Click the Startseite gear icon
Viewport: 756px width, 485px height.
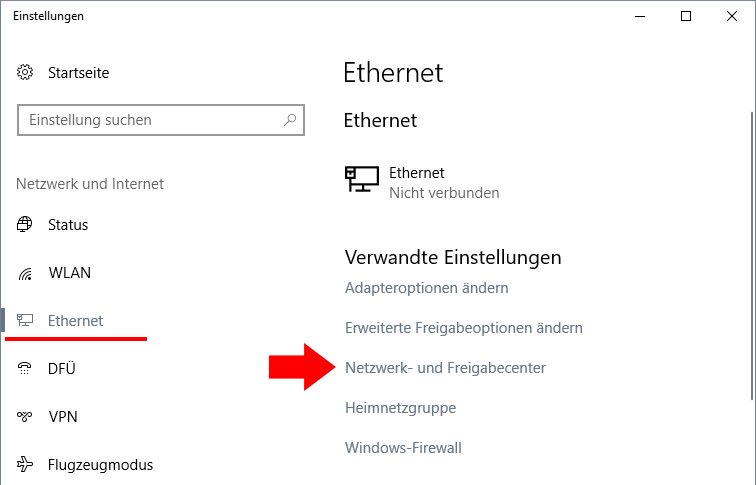25,72
